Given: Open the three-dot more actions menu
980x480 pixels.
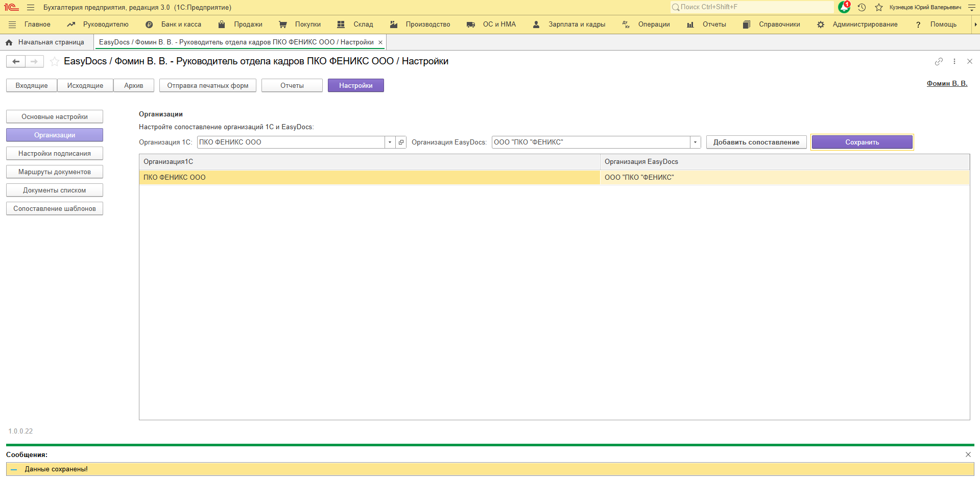Looking at the screenshot, I should (x=954, y=61).
